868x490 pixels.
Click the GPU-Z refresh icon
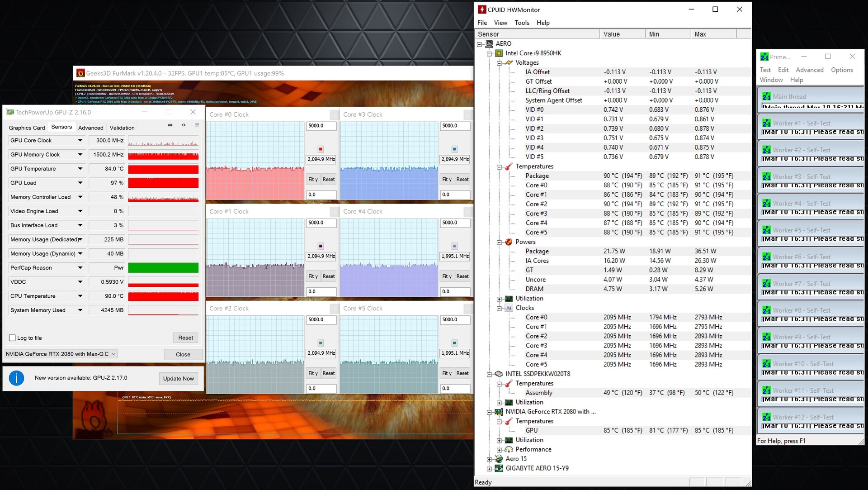(184, 125)
